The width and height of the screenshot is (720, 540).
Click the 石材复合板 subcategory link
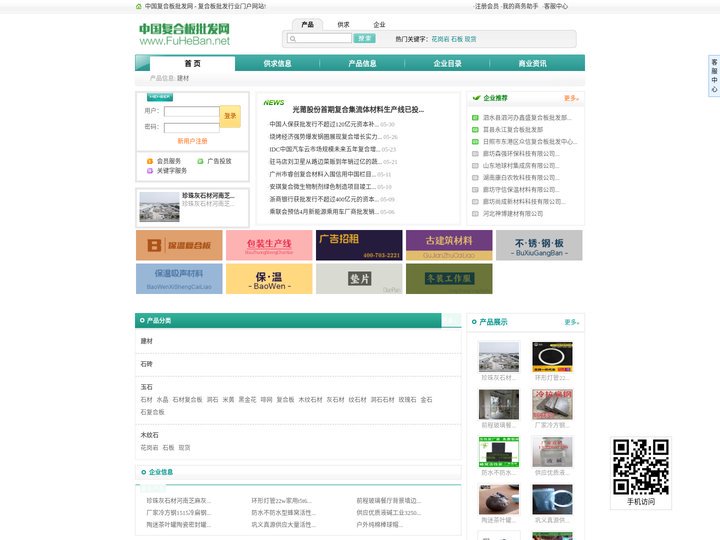(x=187, y=400)
